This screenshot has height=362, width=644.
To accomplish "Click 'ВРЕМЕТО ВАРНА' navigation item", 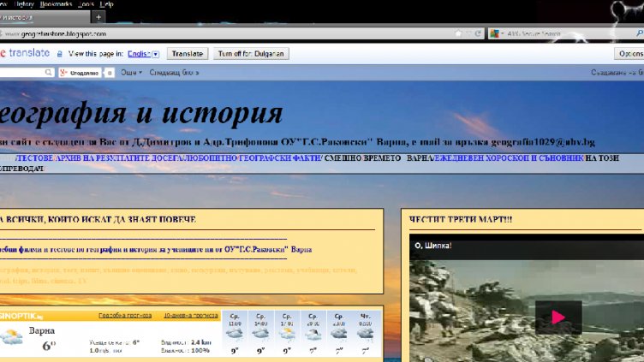I will coord(400,158).
